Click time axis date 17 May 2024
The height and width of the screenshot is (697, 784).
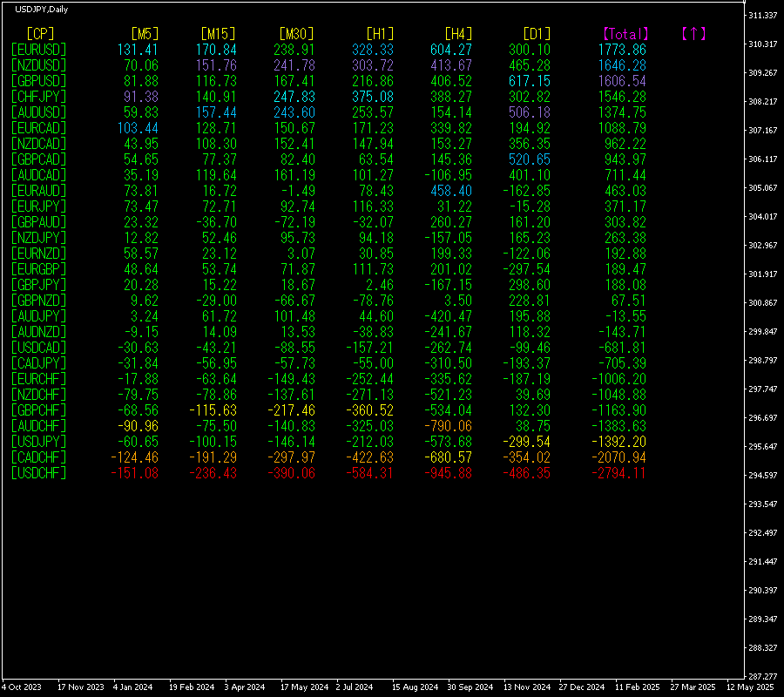[x=305, y=687]
